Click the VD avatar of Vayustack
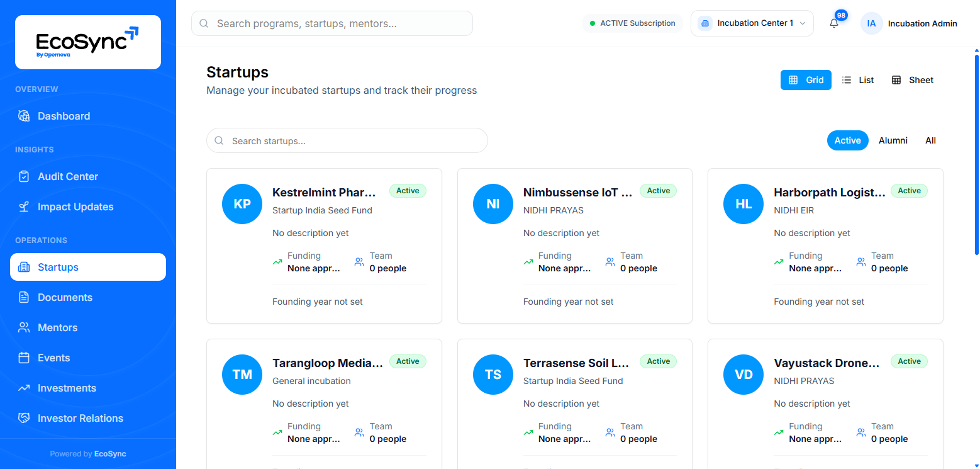The image size is (980, 469). pos(743,375)
